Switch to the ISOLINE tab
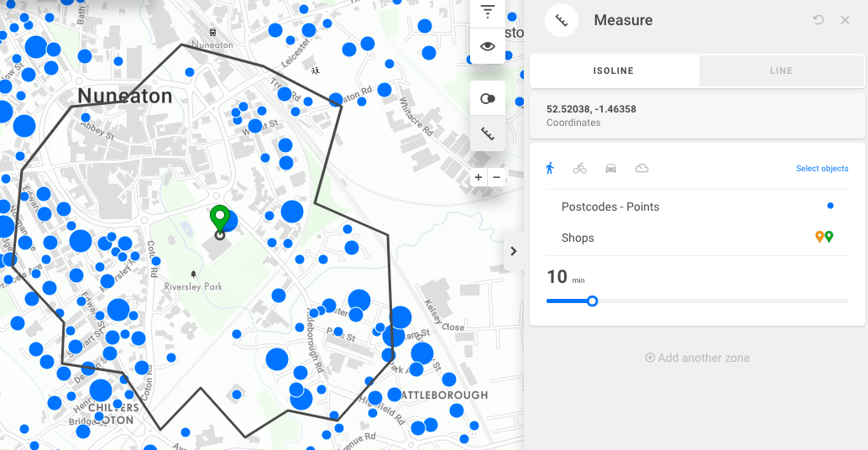The height and width of the screenshot is (450, 868). point(614,71)
